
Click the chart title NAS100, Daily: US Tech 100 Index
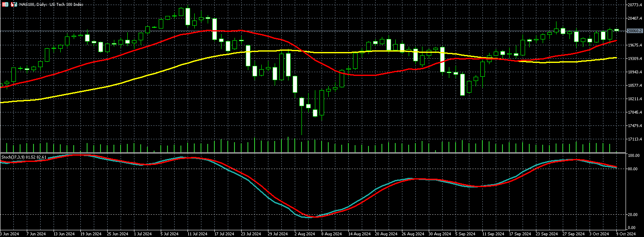tap(51, 4)
